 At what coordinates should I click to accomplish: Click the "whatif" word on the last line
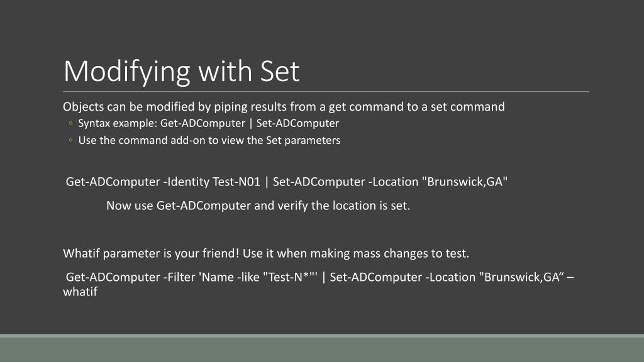coord(80,292)
